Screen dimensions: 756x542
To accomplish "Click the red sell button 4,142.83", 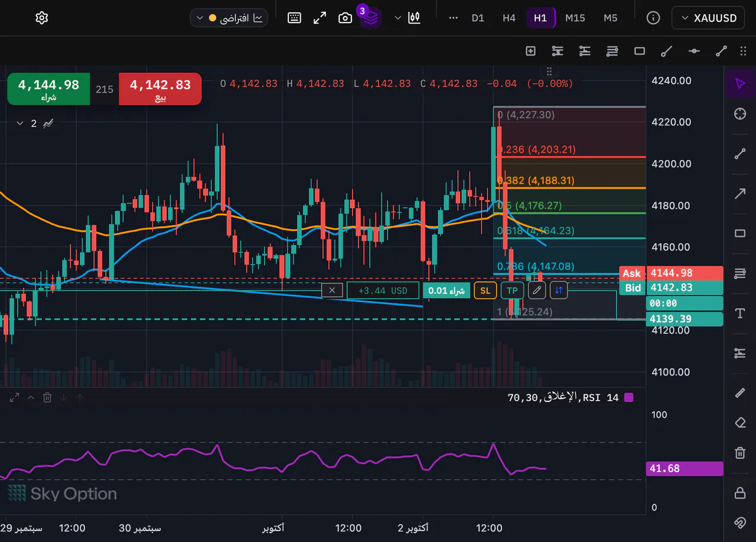I will click(x=160, y=89).
